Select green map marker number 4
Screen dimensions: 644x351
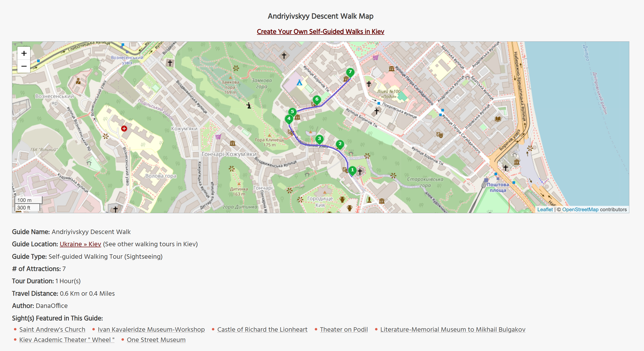point(289,119)
